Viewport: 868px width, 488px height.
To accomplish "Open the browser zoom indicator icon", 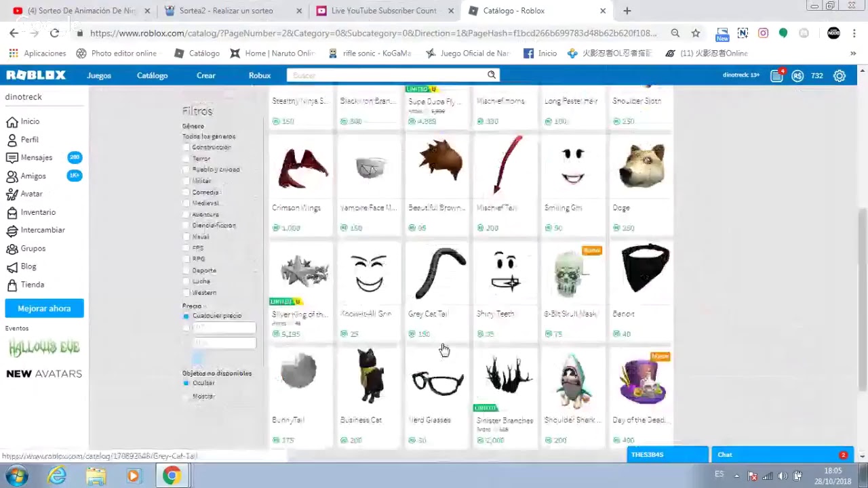I will [x=675, y=33].
